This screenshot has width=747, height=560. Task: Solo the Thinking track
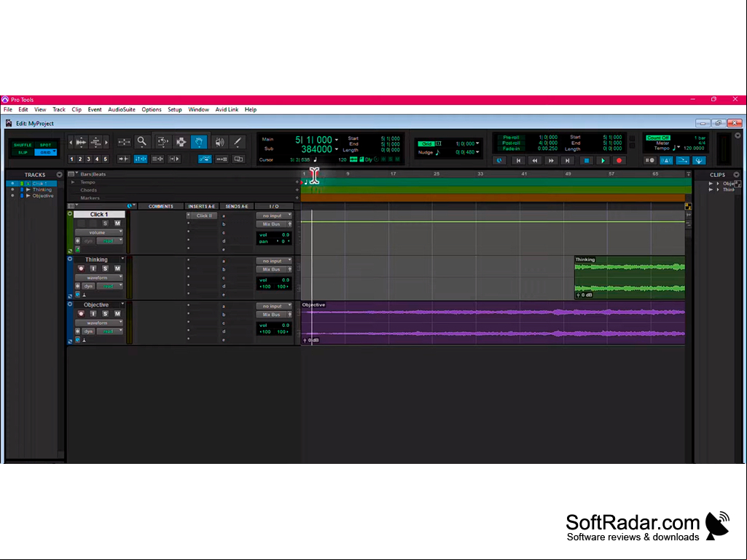click(105, 269)
